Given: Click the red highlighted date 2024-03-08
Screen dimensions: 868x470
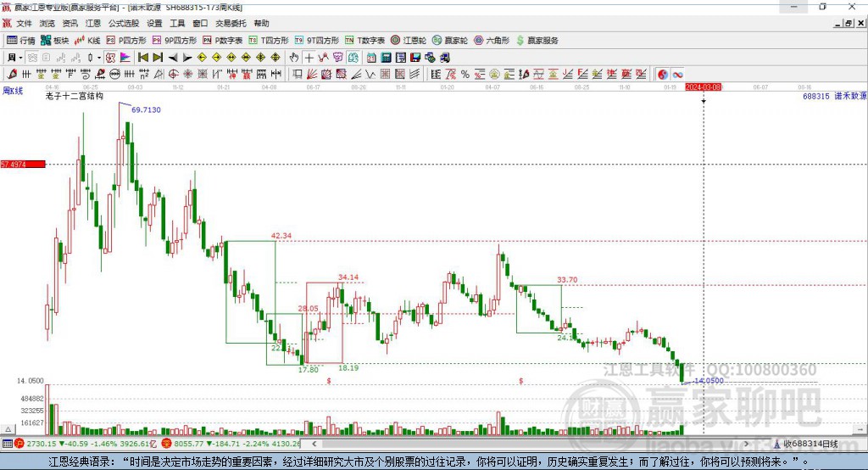Looking at the screenshot, I should click(x=703, y=87).
